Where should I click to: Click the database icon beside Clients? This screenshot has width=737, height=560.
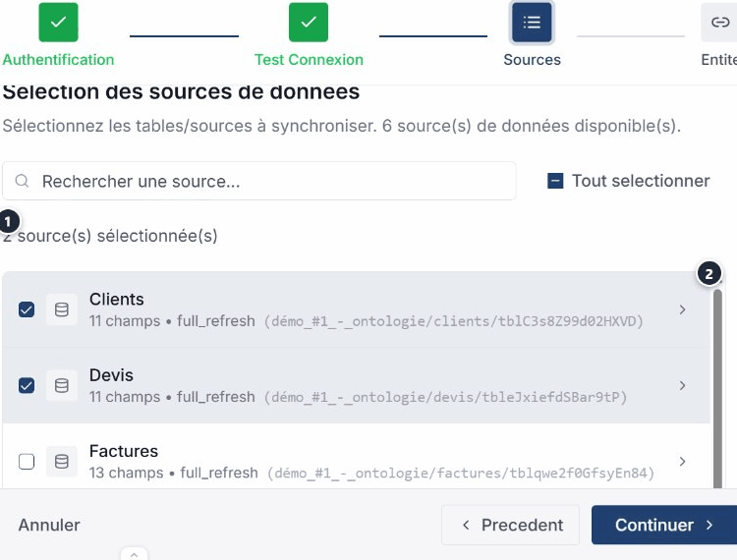[x=62, y=309]
